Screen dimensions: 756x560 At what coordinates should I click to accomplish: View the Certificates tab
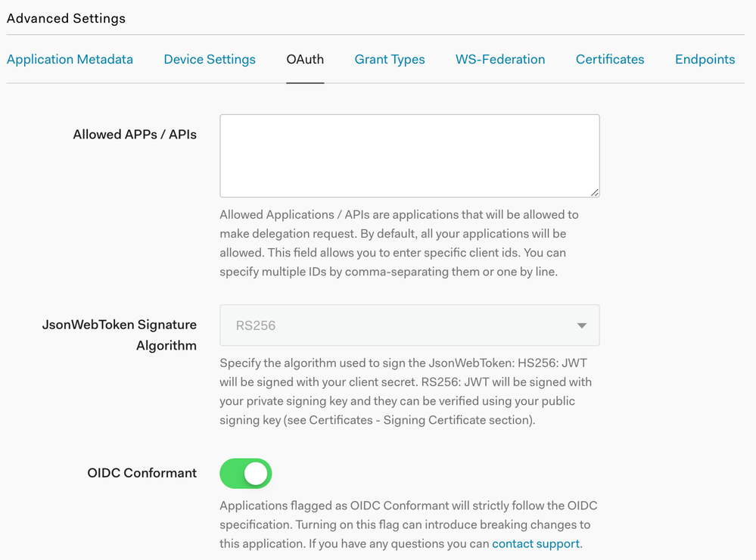[x=610, y=59]
